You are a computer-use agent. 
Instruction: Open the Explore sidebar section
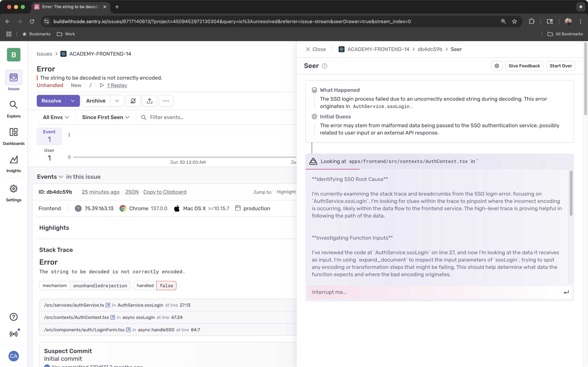pos(14,109)
